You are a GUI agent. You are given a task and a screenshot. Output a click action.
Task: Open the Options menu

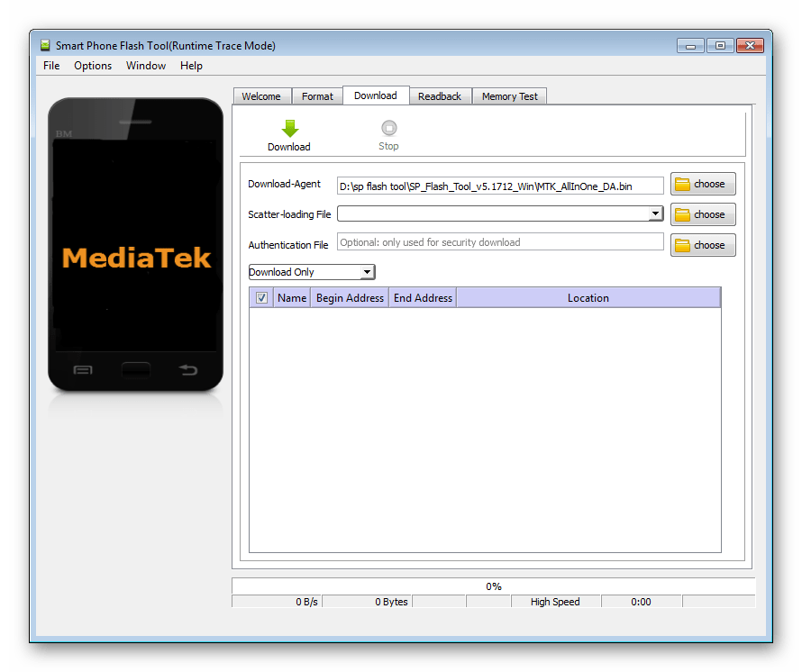(x=93, y=66)
